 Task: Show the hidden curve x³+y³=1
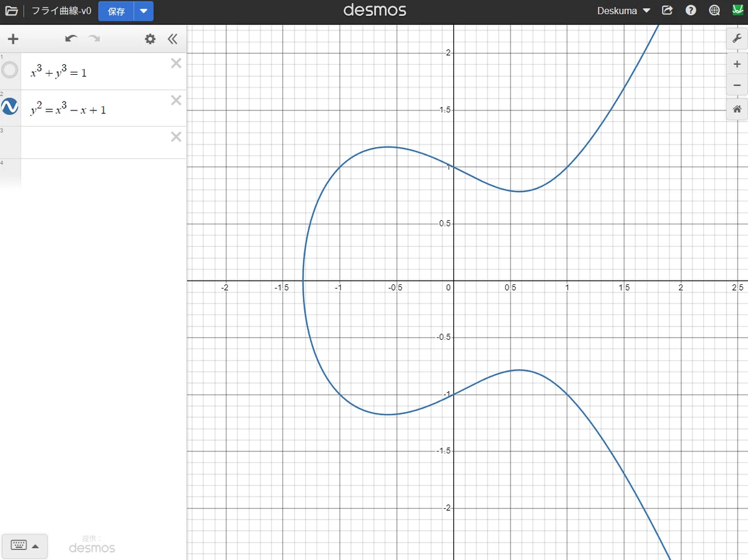(10, 70)
